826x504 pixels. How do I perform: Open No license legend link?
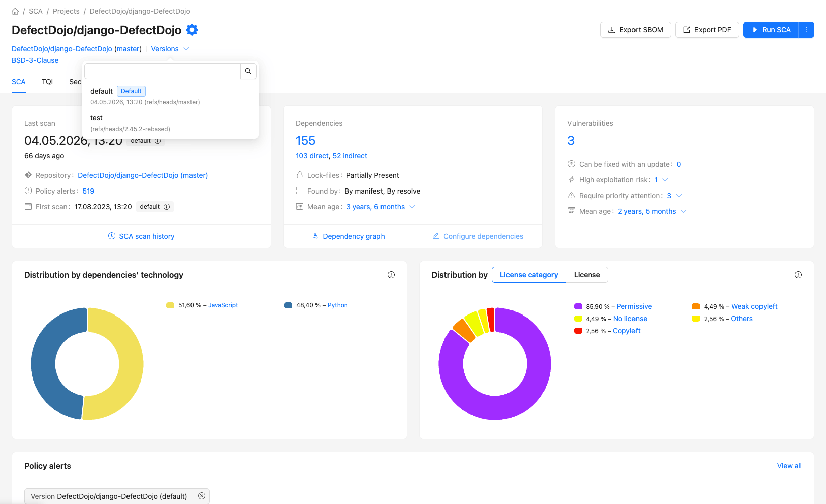coord(630,319)
